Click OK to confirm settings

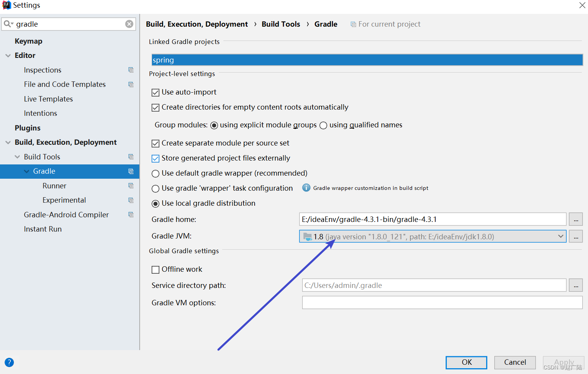466,362
